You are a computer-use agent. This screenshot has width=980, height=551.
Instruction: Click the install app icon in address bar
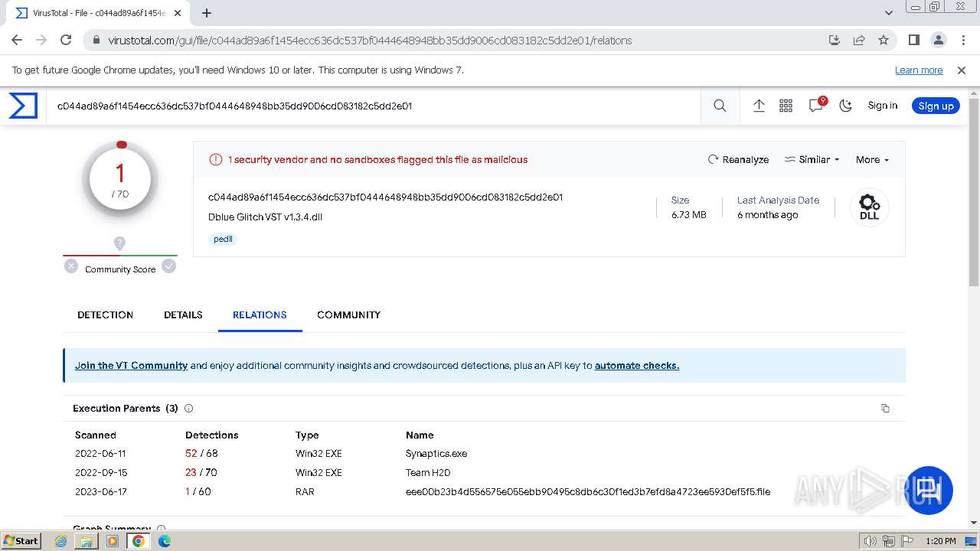pyautogui.click(x=835, y=41)
